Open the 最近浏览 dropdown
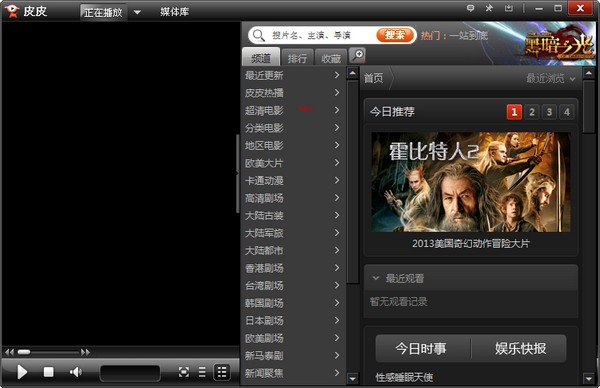 point(550,78)
